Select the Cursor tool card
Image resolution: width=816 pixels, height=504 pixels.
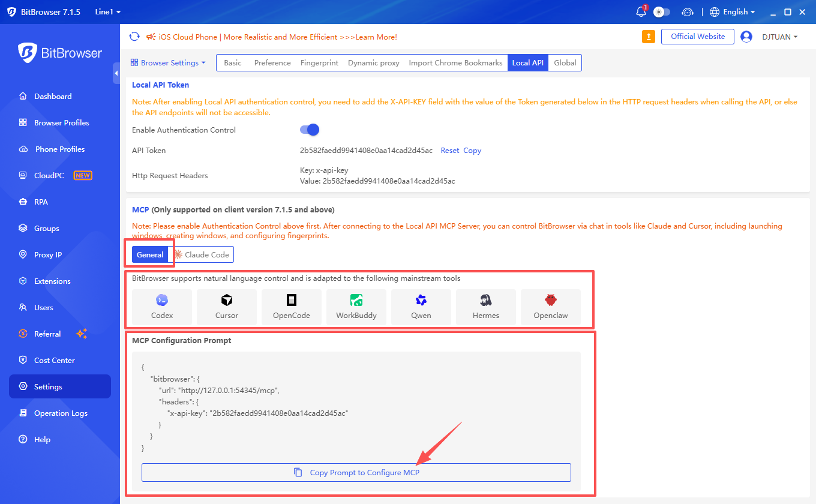click(227, 307)
